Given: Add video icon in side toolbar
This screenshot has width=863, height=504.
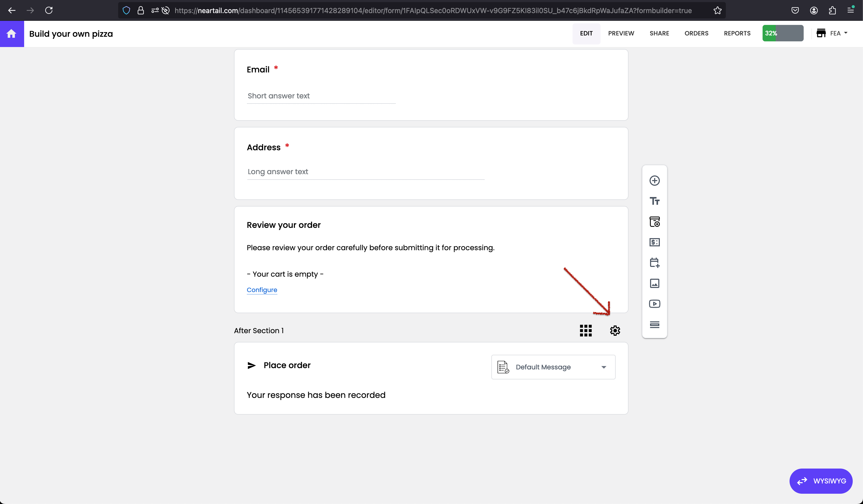Looking at the screenshot, I should 654,304.
